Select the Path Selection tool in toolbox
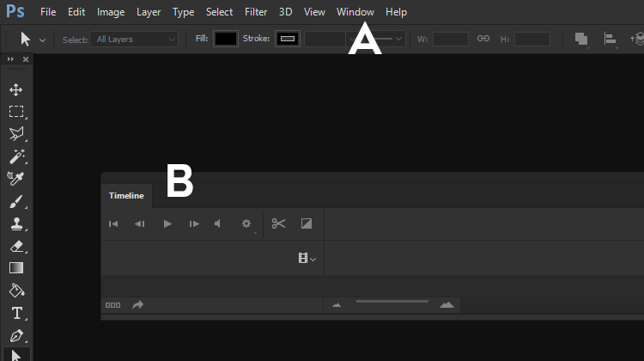This screenshot has width=644, height=361. click(16, 355)
